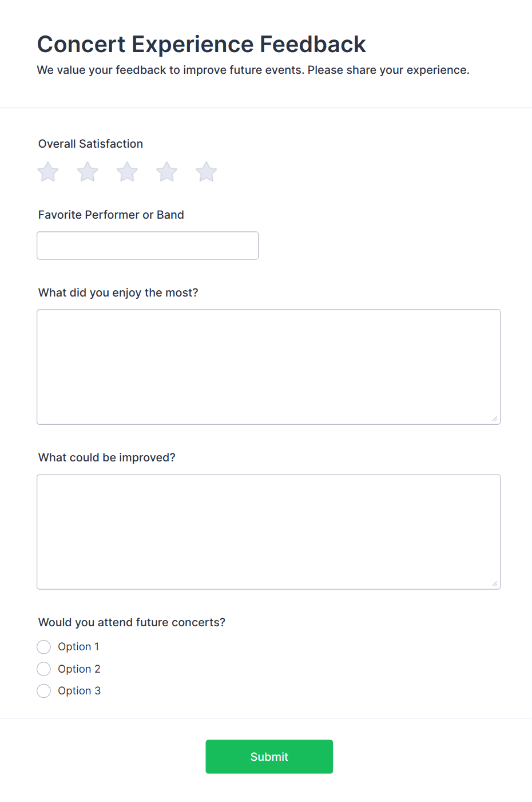Click the 'What did you enjoy the most?' label

click(x=118, y=293)
